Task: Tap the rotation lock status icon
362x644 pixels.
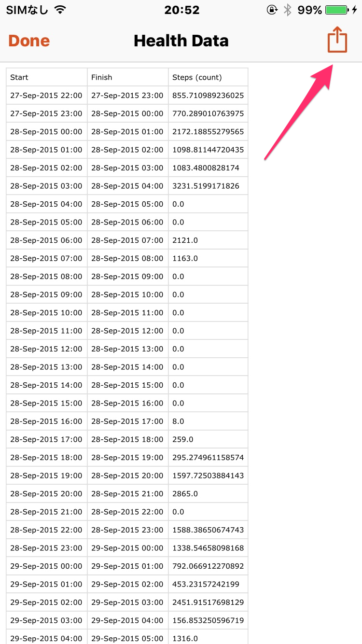Action: [272, 10]
